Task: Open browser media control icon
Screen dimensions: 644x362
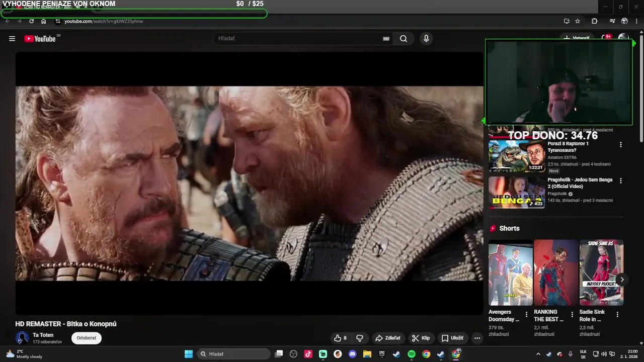Action: 612,21
